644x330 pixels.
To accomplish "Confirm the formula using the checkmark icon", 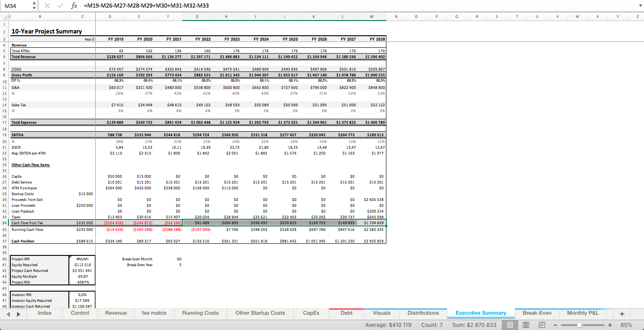I will coord(59,6).
